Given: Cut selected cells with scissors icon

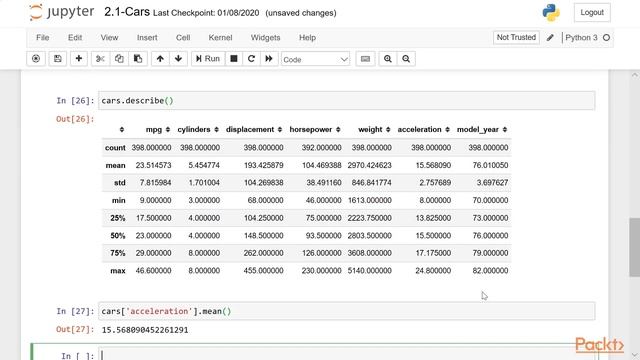Looking at the screenshot, I should coord(100,59).
